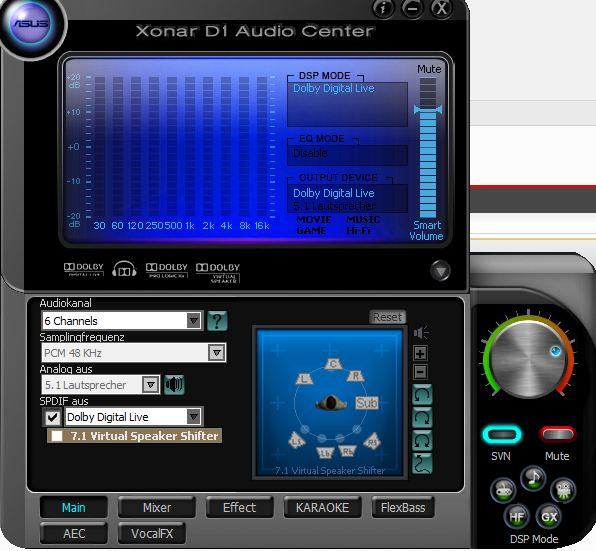Screen dimensions: 596x551
Task: Click Mute above the volume bar
Action: pyautogui.click(x=429, y=69)
